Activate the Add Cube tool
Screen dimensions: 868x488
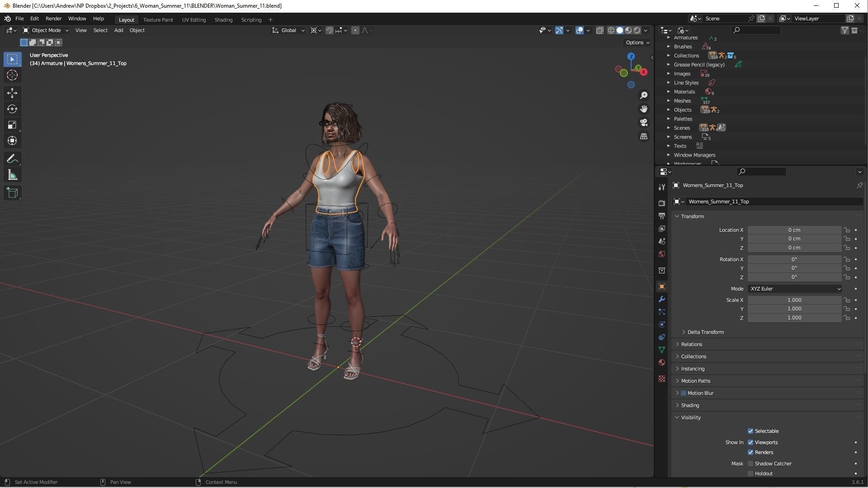coord(12,193)
